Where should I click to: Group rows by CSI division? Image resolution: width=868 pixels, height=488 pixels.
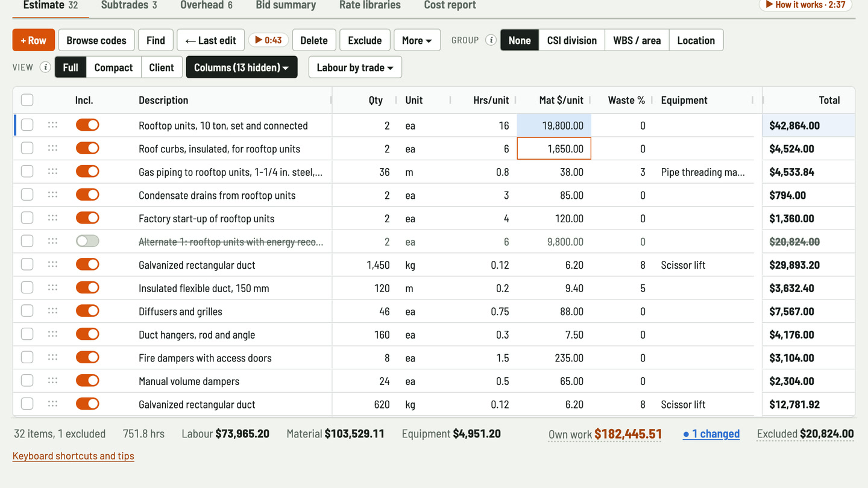click(x=572, y=40)
